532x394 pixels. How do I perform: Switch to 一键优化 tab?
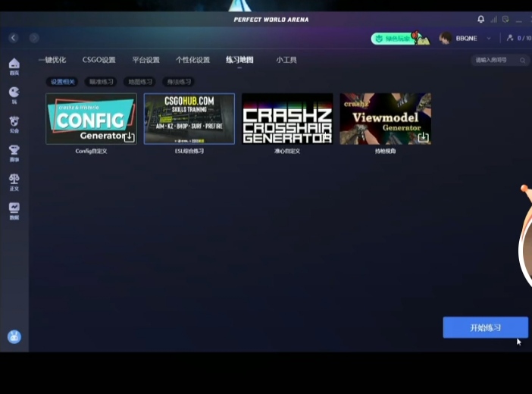point(52,60)
